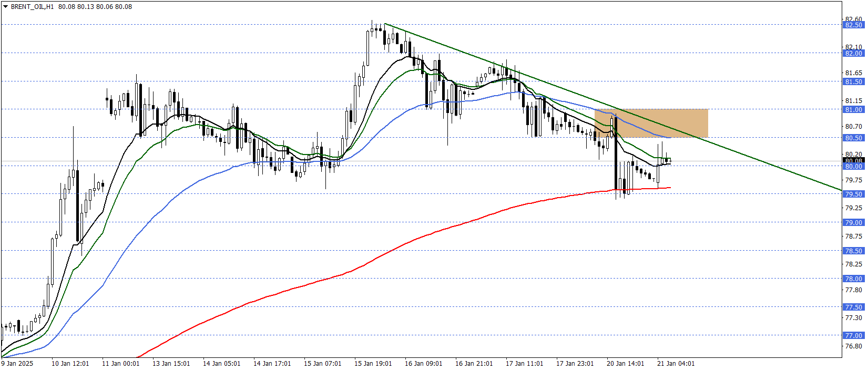This screenshot has width=868, height=370.
Task: Select the 77.00 horizontal level price label
Action: point(853,335)
